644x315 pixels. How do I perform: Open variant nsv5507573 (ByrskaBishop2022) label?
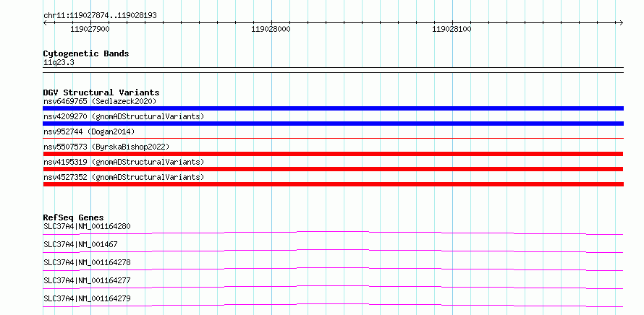click(x=106, y=147)
